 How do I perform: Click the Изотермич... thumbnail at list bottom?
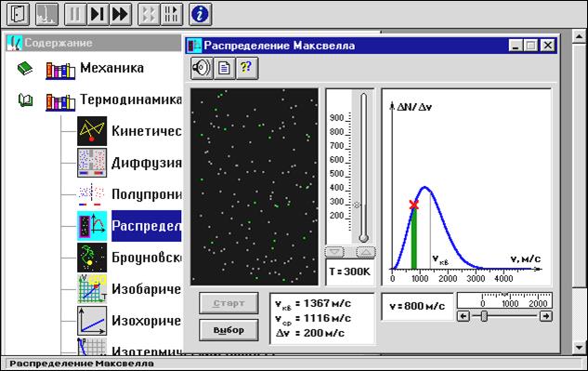92,346
